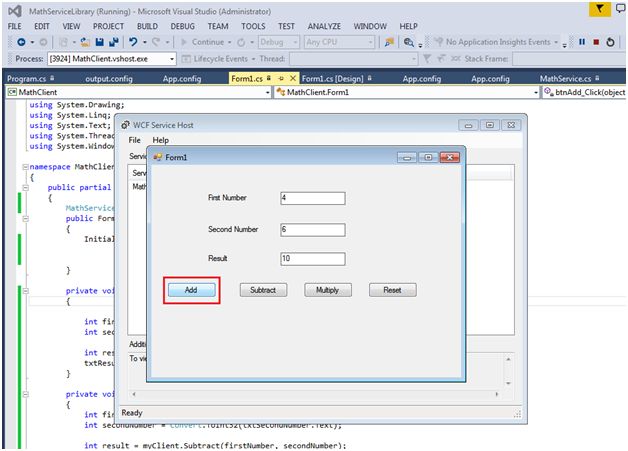The image size is (628, 451).
Task: Click the Redo arrow icon
Action: coord(156,42)
